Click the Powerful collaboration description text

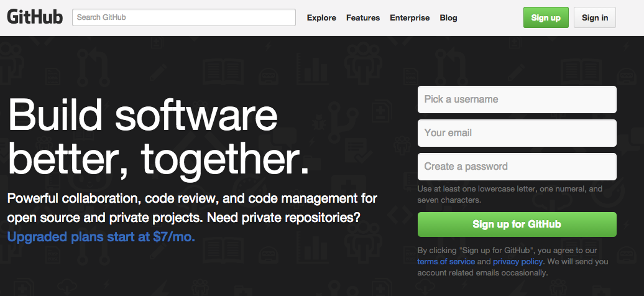(x=192, y=208)
